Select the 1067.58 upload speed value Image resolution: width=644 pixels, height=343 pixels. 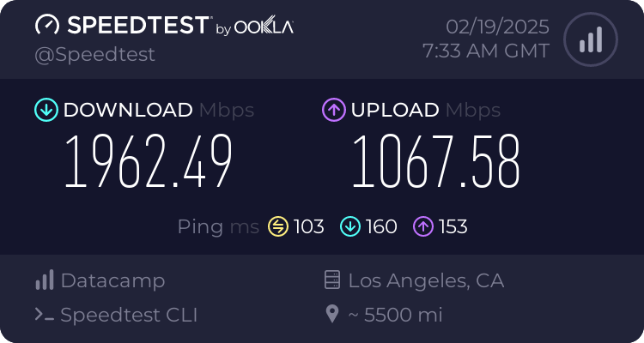[436, 163]
